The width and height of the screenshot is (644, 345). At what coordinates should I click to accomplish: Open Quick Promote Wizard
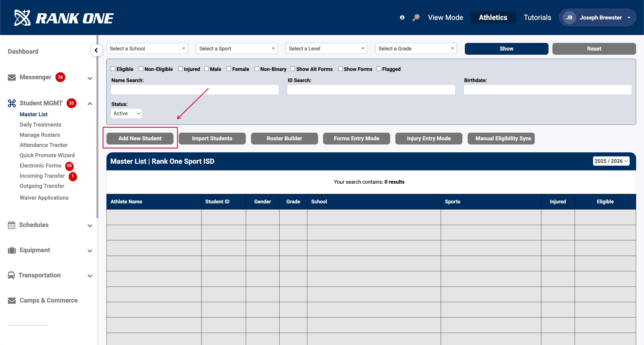[47, 155]
